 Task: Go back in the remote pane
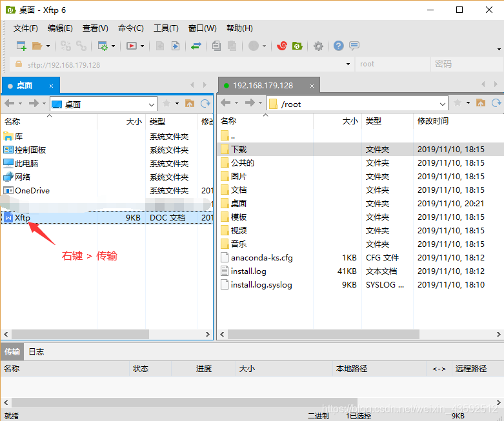(x=225, y=103)
